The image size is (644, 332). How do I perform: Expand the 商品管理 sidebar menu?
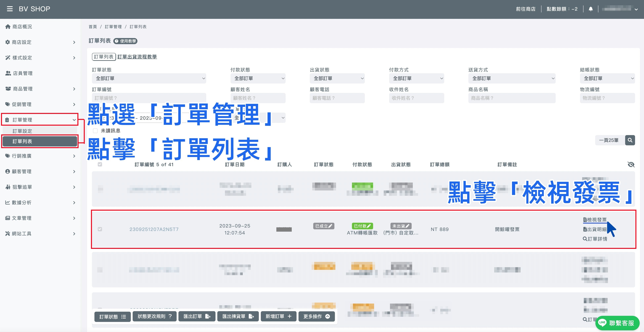tap(40, 89)
